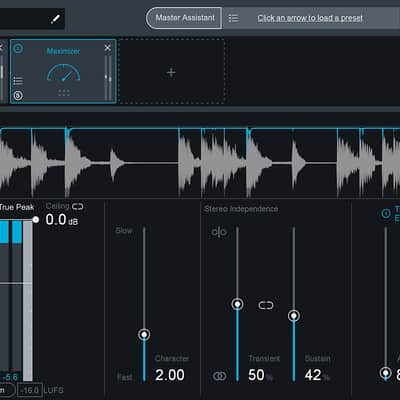Click the pencil edit icon
This screenshot has height=400, width=400.
[x=56, y=19]
